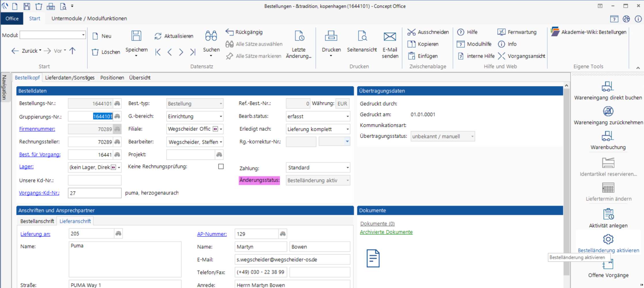Screen dimensions: 644x288
Task: Undo with Rückgängig
Action: pos(244,32)
